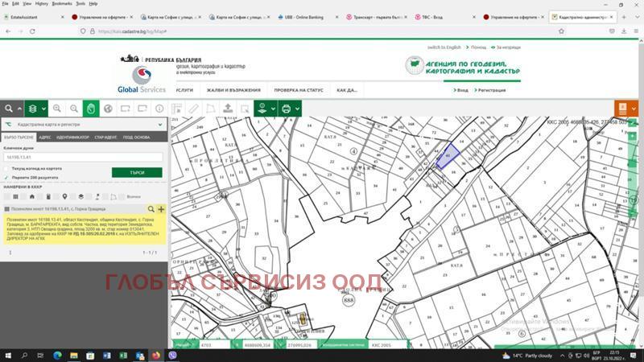Select the pan hand tool
The width and height of the screenshot is (644, 362).
(x=91, y=109)
